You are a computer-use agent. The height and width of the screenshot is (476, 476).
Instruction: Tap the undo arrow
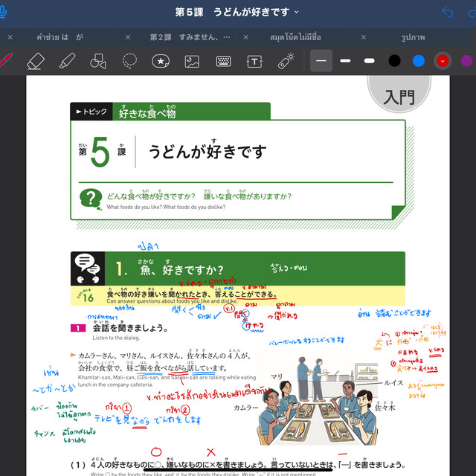click(x=447, y=12)
